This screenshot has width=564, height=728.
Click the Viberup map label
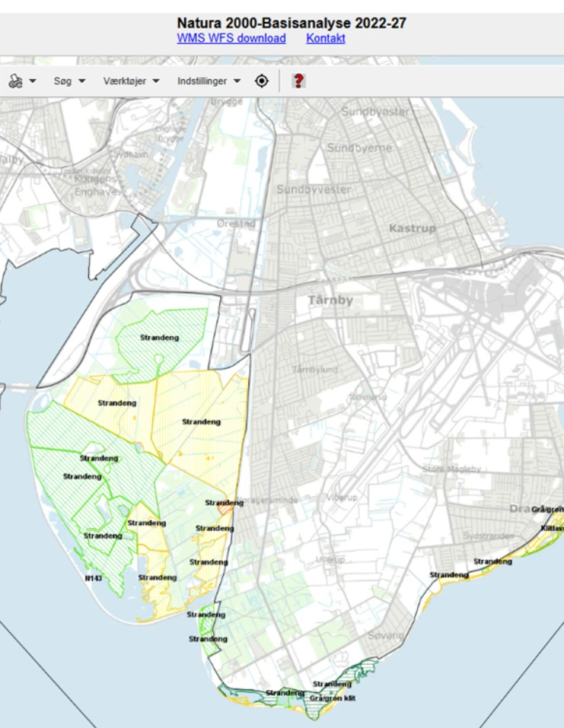(342, 498)
